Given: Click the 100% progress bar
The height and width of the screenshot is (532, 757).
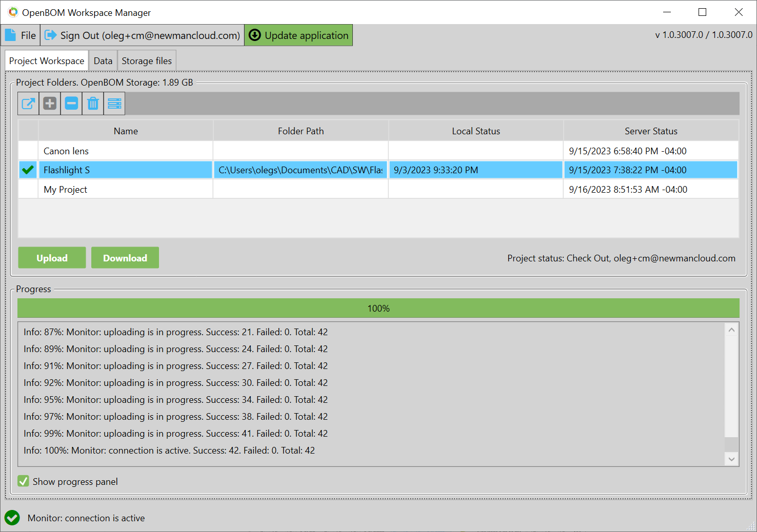Looking at the screenshot, I should (378, 308).
